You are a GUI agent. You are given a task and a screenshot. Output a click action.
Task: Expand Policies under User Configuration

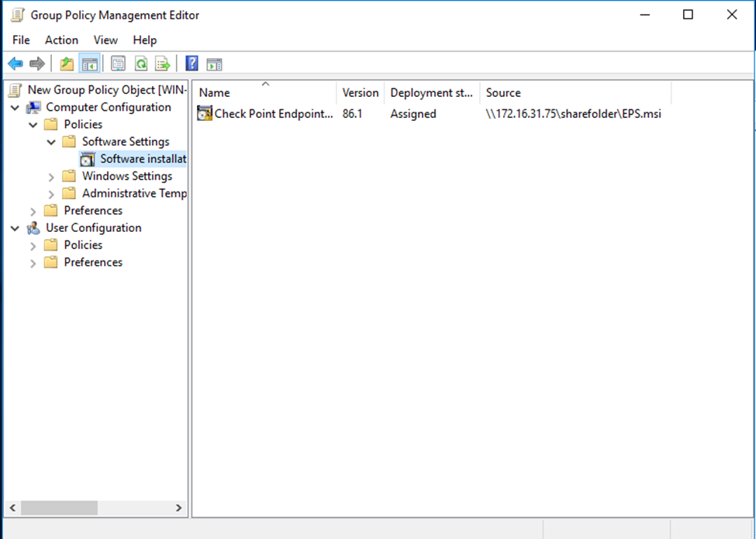coord(33,246)
